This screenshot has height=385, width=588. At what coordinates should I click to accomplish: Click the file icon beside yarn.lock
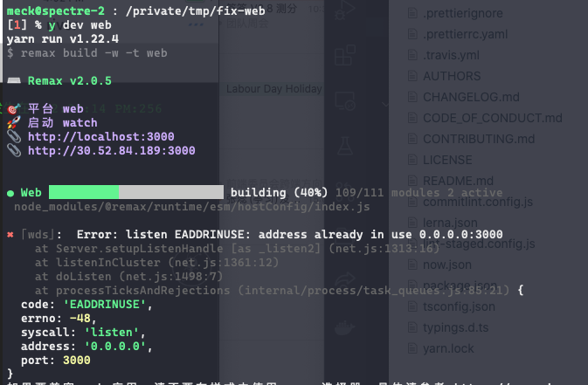412,348
